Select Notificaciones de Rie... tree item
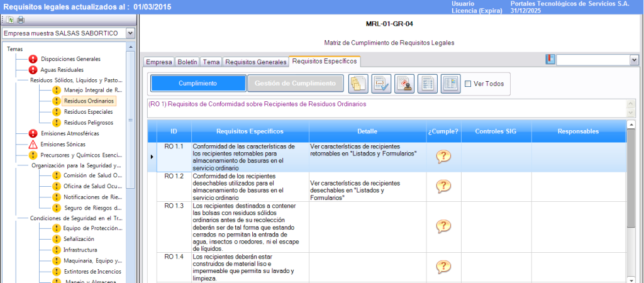This screenshot has width=644, height=283. (93, 197)
